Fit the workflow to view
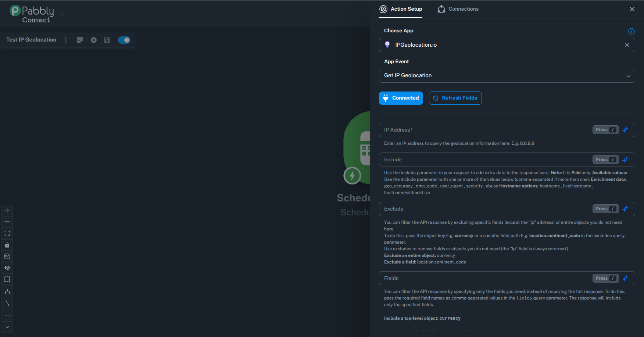644x337 pixels. click(7, 233)
